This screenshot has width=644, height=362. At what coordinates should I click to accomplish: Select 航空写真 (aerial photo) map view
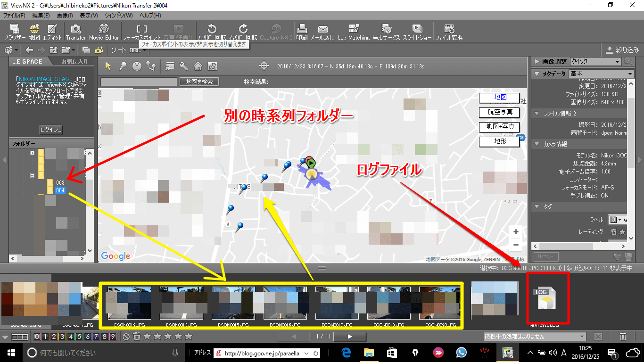coord(499,112)
